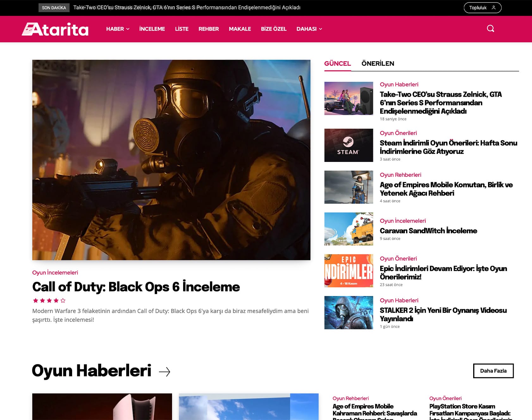Click the user icon in Topluluk button

click(x=493, y=8)
